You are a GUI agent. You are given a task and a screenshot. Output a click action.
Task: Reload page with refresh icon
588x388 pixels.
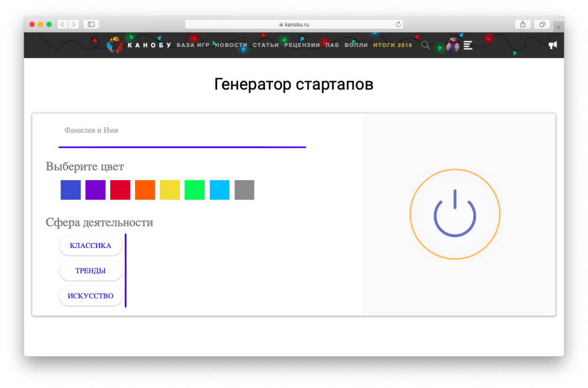tap(398, 24)
